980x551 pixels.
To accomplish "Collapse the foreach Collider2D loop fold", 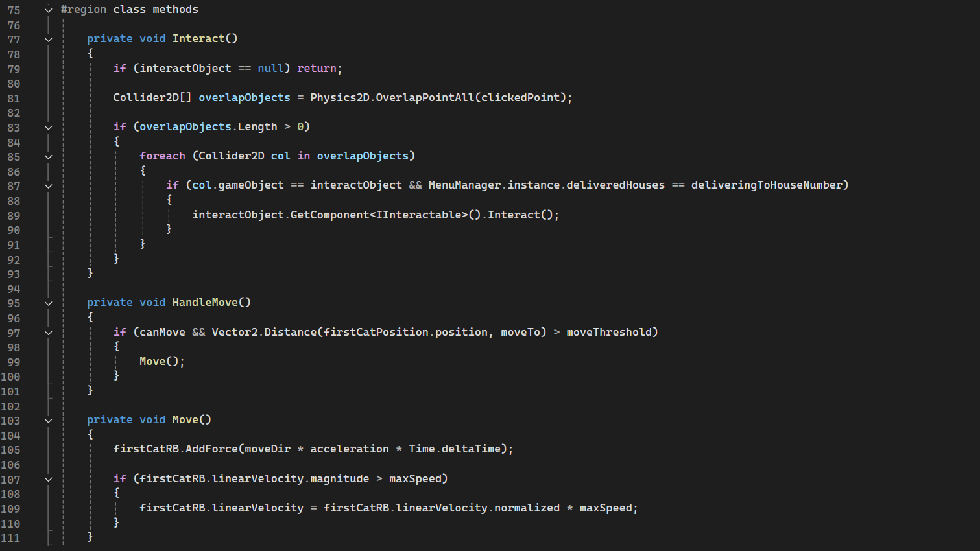I will [x=48, y=157].
